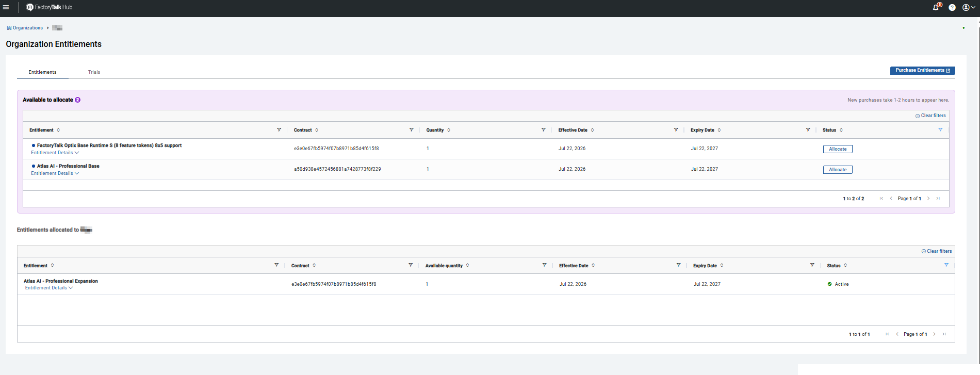Sort Expiry Date in Available to allocate table

coord(719,130)
